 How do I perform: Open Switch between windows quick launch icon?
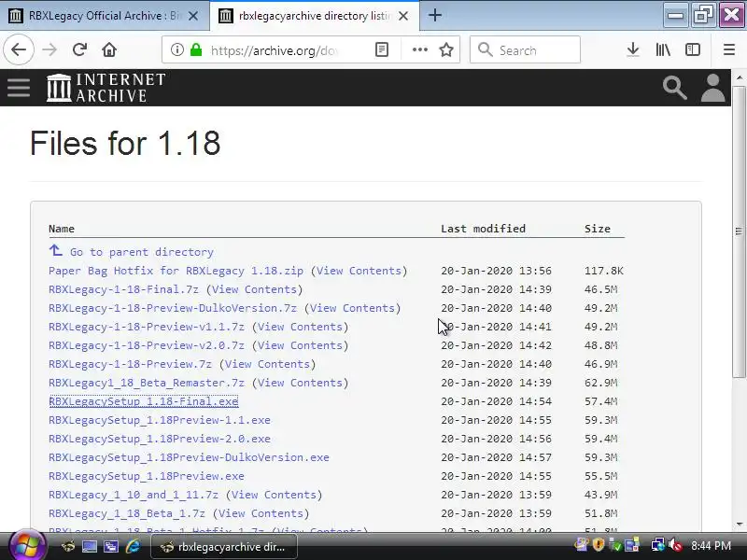click(x=111, y=546)
